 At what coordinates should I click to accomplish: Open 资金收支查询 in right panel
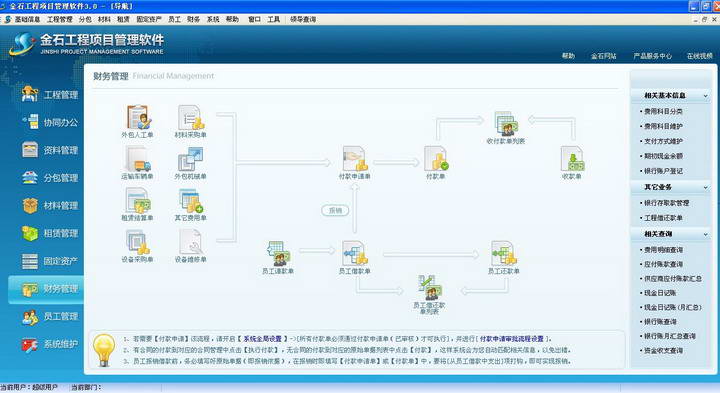pyautogui.click(x=663, y=351)
